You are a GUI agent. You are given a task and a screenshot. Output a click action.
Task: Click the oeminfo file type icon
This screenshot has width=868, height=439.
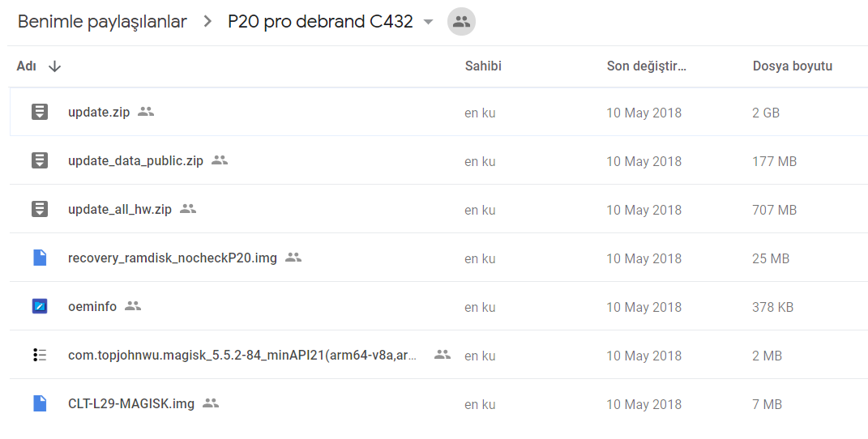click(x=39, y=306)
